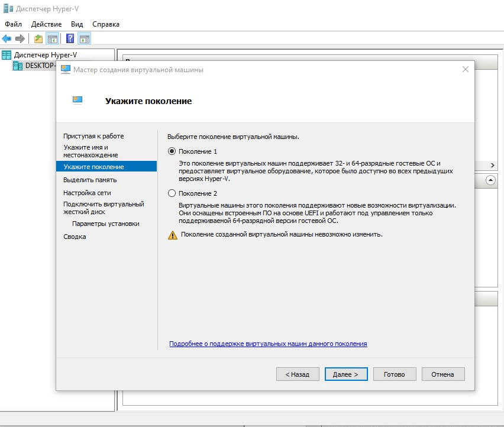
Task: Click the right scroll arrow in background pane
Action: 492,165
